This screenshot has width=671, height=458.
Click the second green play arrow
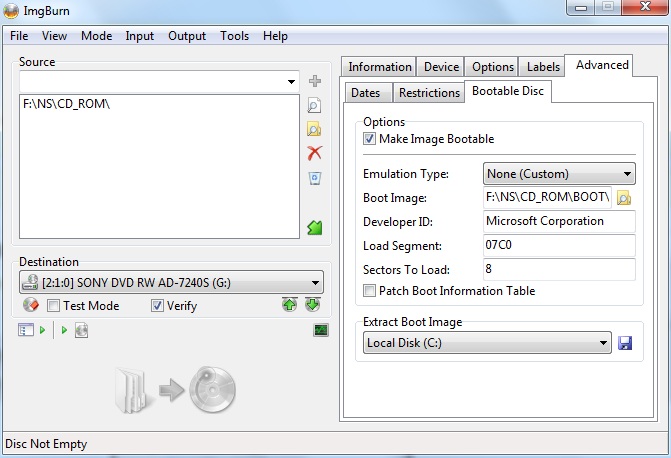point(64,330)
